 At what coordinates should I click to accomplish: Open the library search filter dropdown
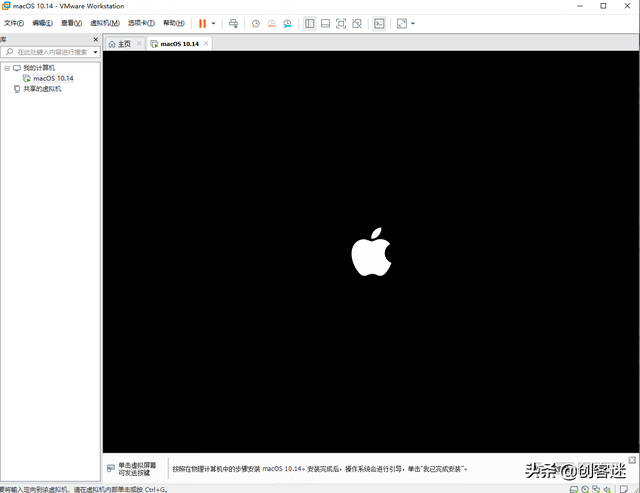point(96,52)
